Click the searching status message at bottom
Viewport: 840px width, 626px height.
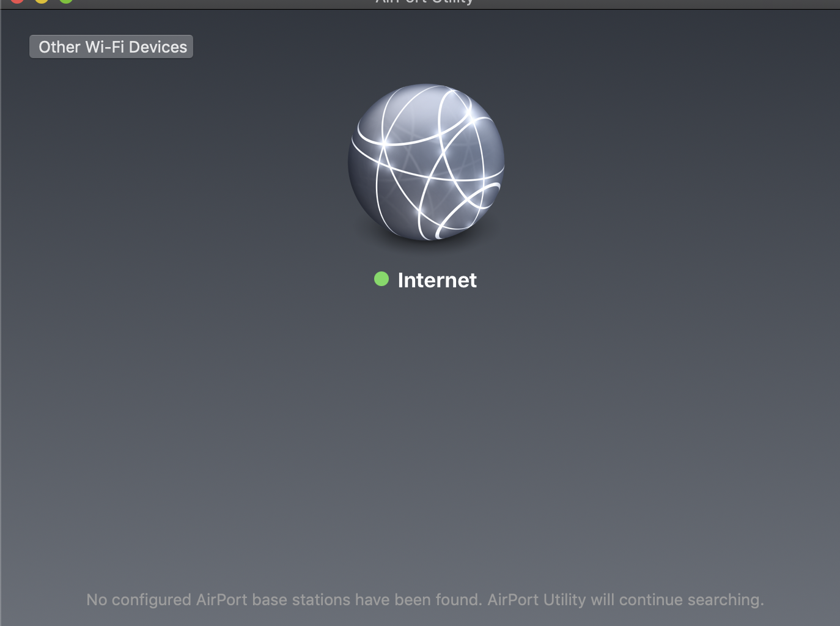[x=425, y=600]
